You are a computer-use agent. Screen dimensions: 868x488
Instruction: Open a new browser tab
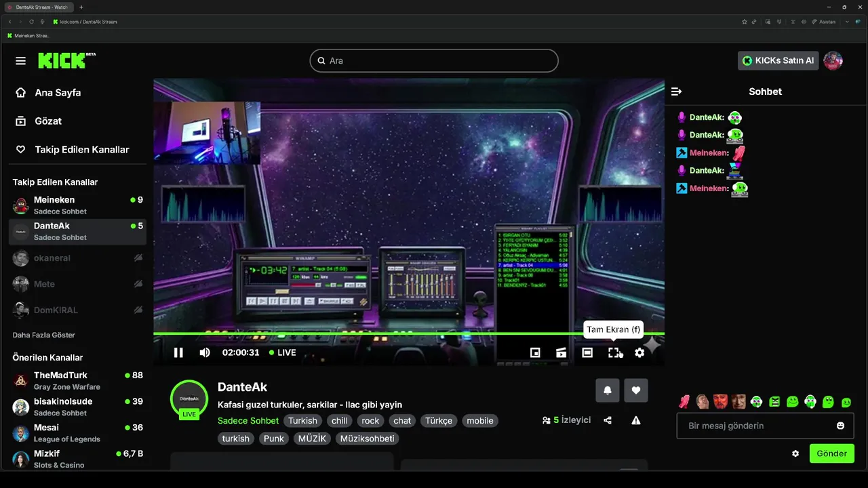point(81,7)
